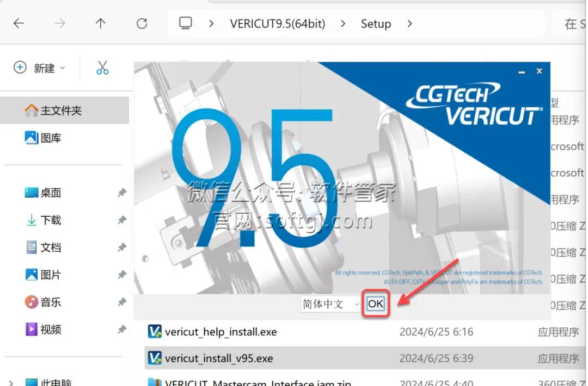
Task: Click pin icon beside 视频
Action: pyautogui.click(x=121, y=330)
